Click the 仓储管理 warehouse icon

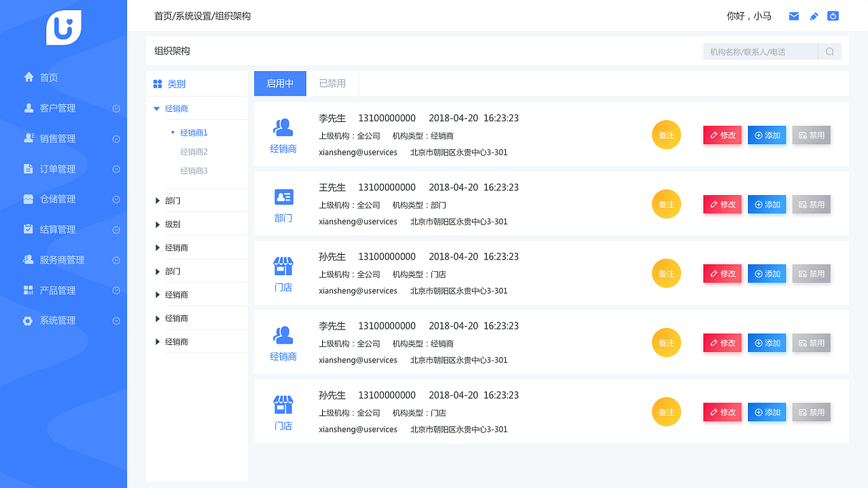point(28,199)
